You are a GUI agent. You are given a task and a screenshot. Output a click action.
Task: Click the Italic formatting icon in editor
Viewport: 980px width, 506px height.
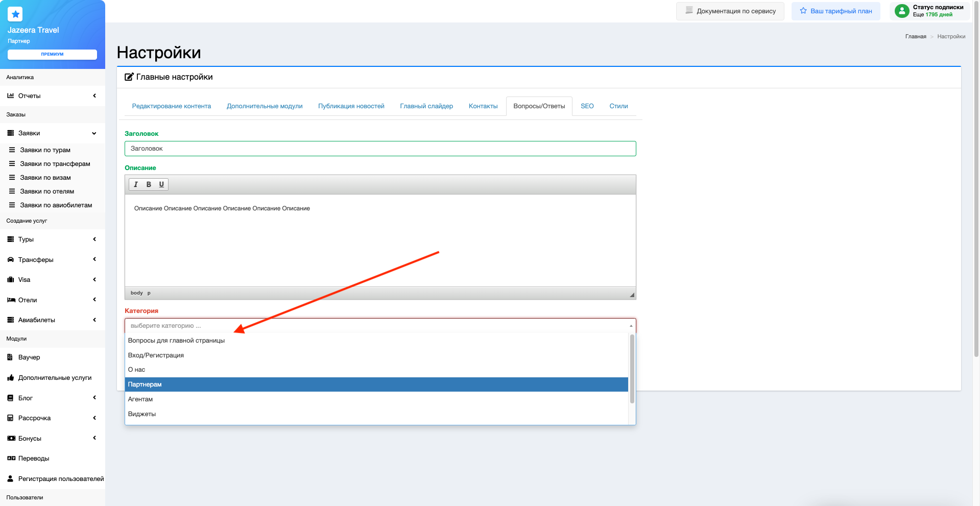136,184
